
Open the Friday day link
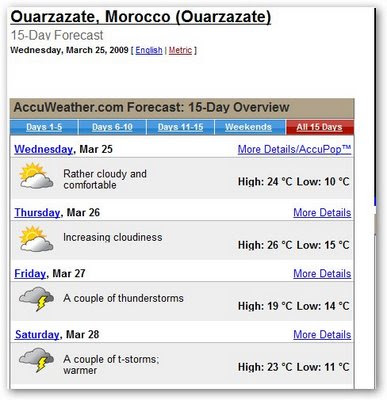30,274
